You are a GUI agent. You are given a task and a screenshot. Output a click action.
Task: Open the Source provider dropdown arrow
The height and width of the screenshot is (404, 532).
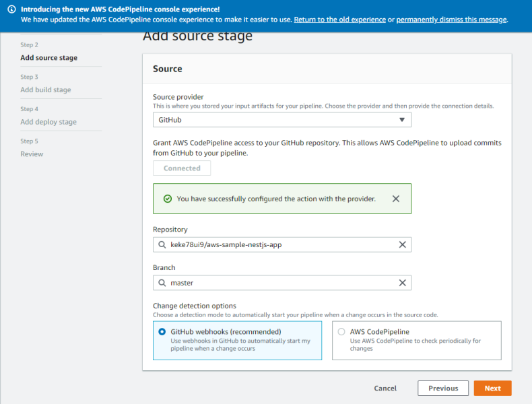pos(402,120)
